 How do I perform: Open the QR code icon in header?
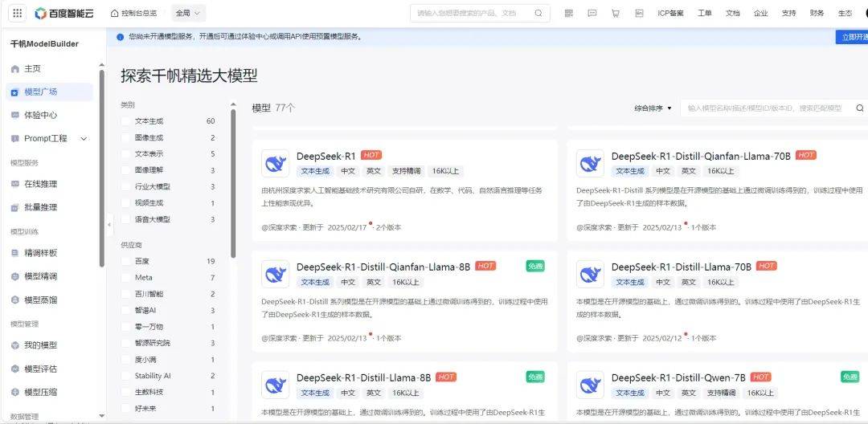click(568, 14)
